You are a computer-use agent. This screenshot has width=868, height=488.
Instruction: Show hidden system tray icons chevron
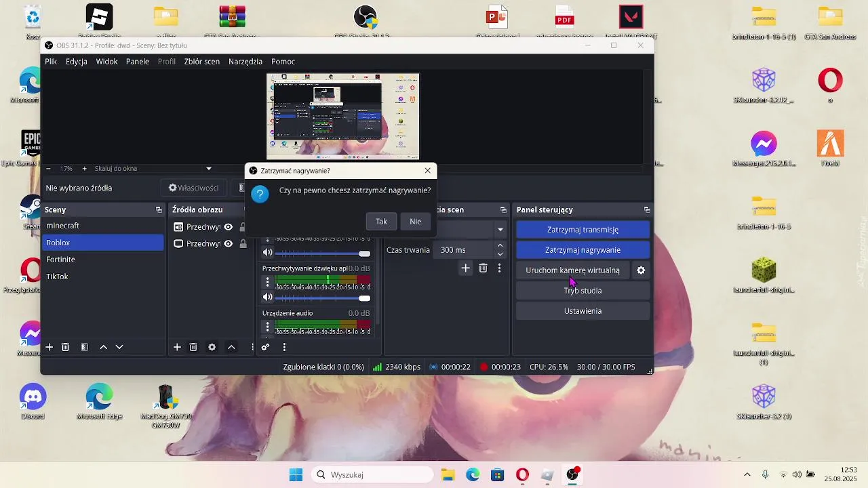[747, 474]
